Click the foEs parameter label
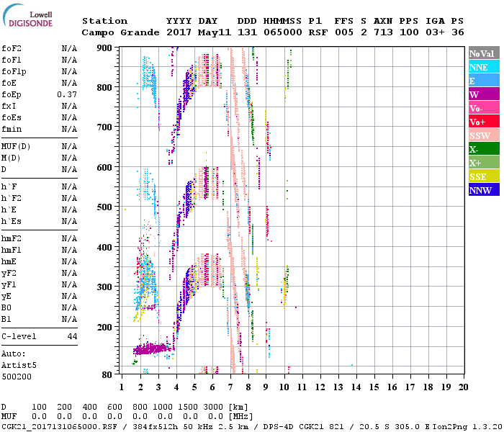The image size is (504, 432). point(12,117)
